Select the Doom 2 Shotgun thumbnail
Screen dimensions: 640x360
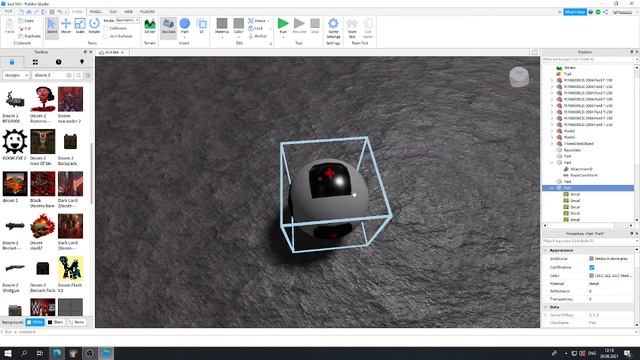tap(15, 268)
